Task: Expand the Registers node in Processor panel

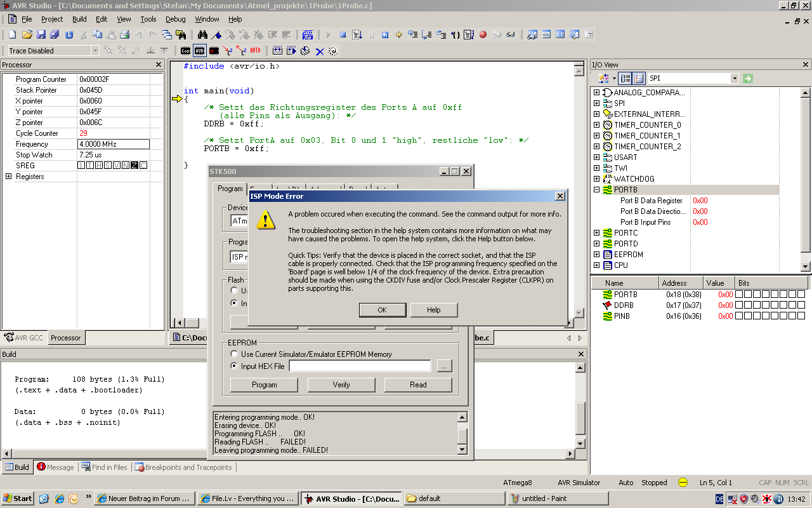Action: pos(8,177)
